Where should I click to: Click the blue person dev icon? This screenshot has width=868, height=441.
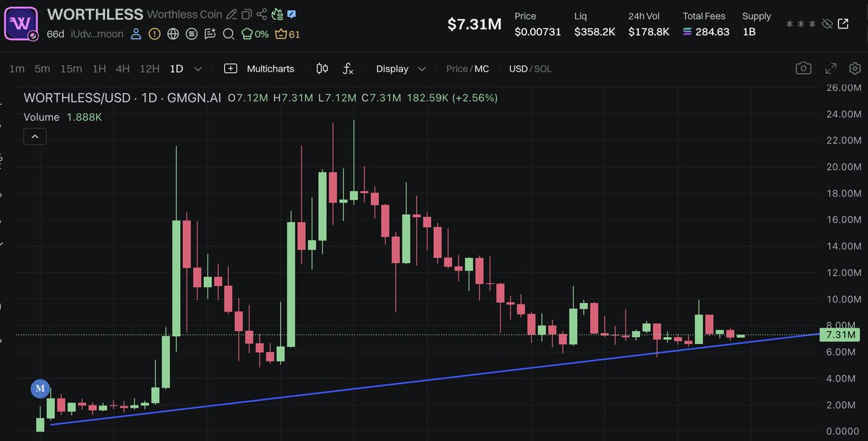(136, 34)
